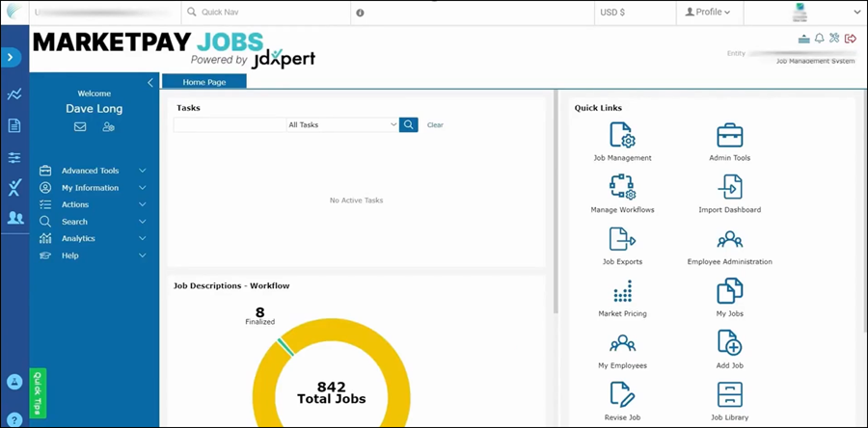Open Manage Workflows quick link icon
Screen dimensions: 868x428
[622, 187]
